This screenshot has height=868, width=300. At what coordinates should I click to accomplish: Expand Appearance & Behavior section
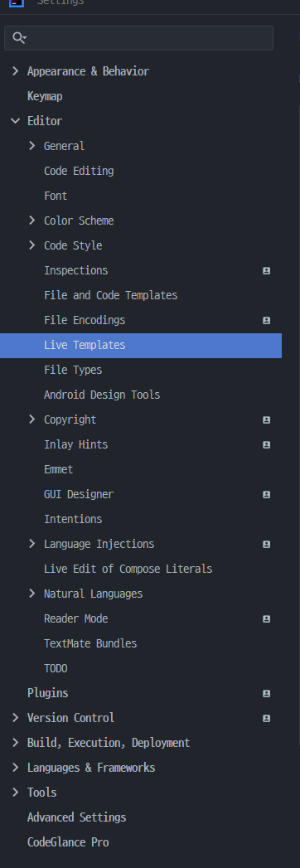click(16, 71)
